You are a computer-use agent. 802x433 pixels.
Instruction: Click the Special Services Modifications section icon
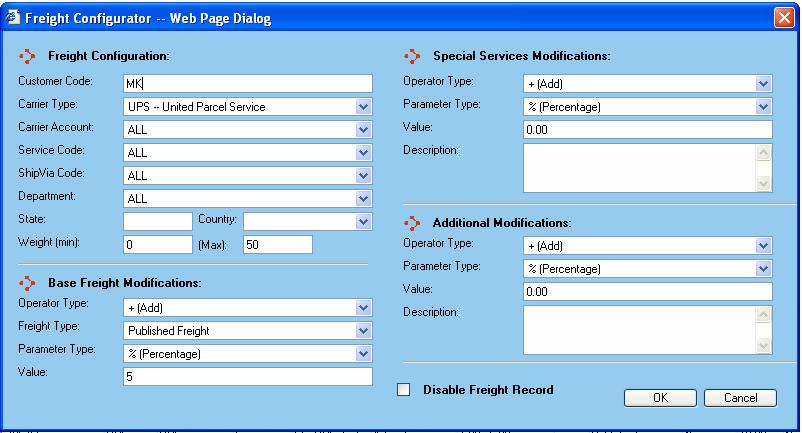coord(413,57)
